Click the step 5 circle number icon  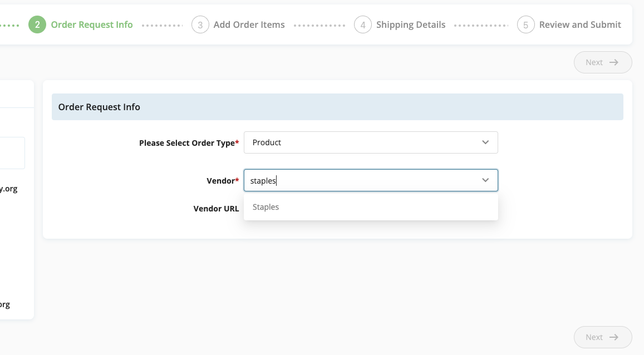pyautogui.click(x=525, y=24)
